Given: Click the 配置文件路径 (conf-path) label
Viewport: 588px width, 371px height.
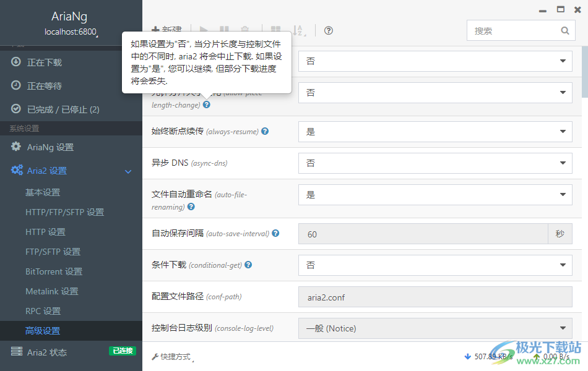Looking at the screenshot, I should (196, 296).
